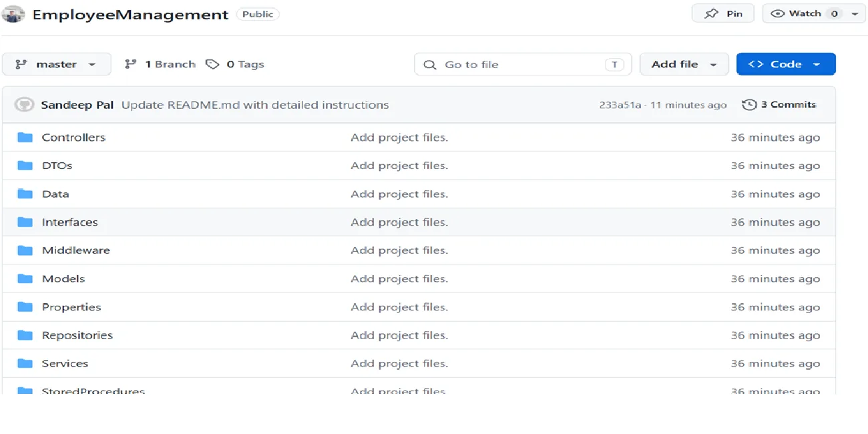Screen dimensions: 868x434
Task: Click Add project files in Models row
Action: click(399, 278)
